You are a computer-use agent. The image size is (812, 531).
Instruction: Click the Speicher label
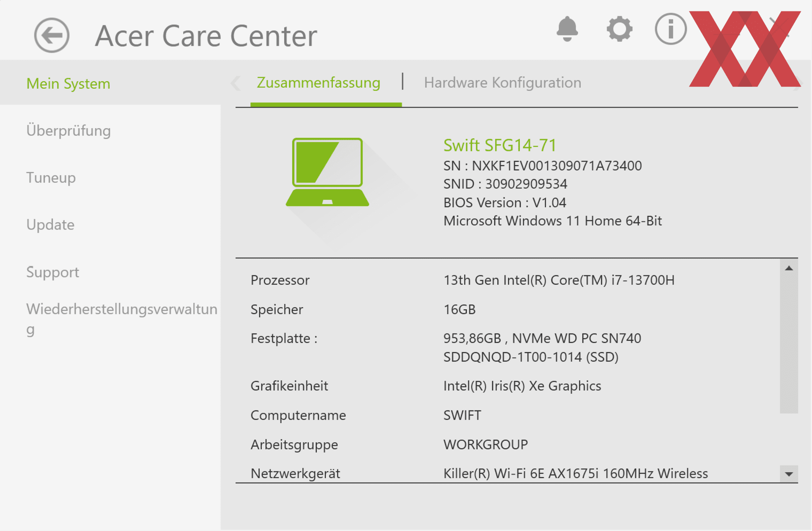click(x=277, y=310)
